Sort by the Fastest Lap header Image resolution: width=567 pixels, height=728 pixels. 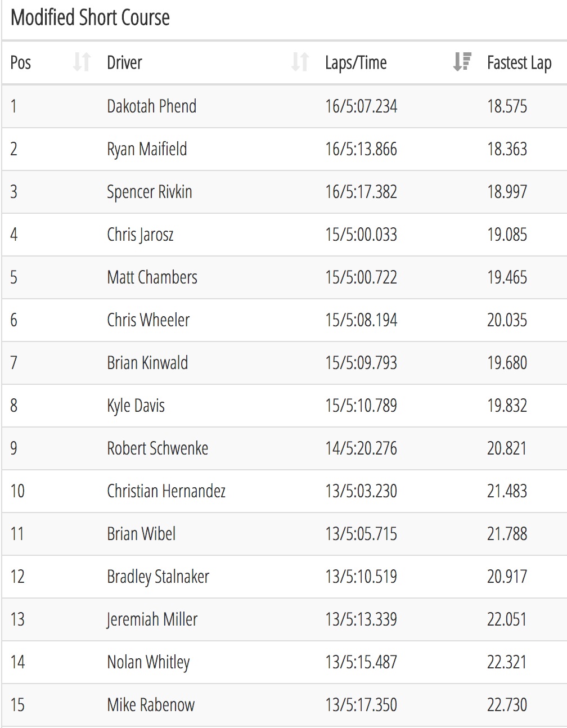coord(519,62)
